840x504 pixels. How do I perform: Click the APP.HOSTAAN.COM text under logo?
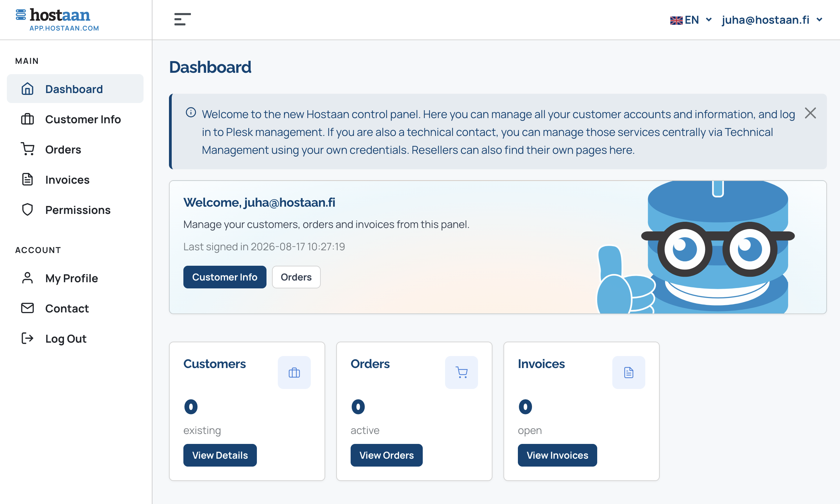pos(64,28)
